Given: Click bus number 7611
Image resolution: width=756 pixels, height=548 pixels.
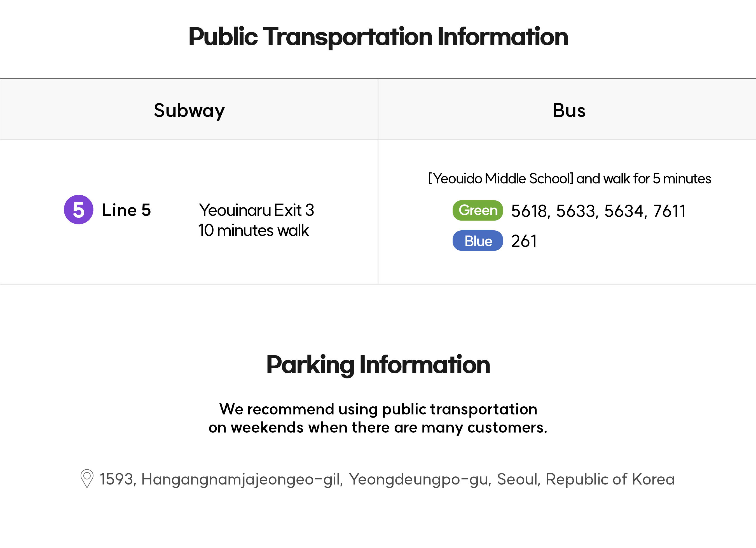Looking at the screenshot, I should click(x=669, y=211).
